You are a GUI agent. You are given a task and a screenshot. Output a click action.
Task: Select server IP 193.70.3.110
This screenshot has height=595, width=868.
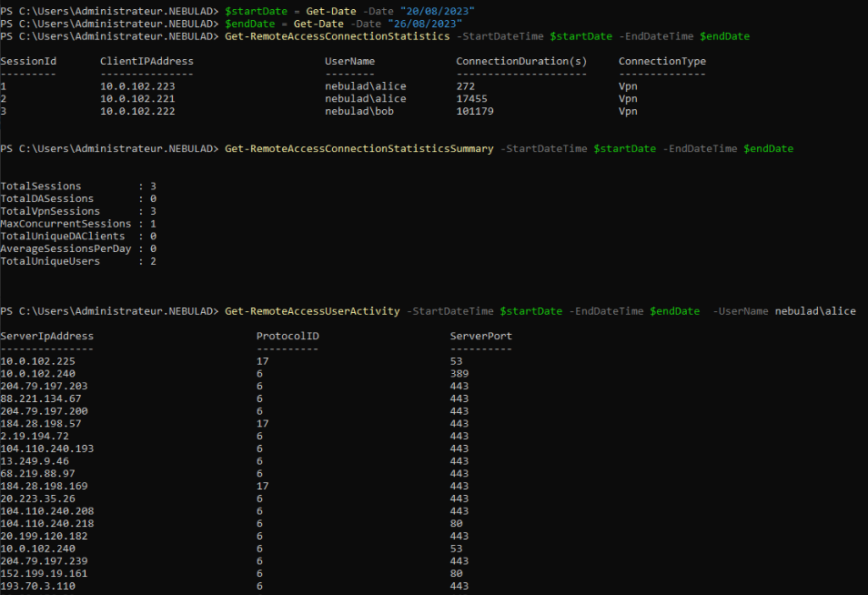[37, 586]
